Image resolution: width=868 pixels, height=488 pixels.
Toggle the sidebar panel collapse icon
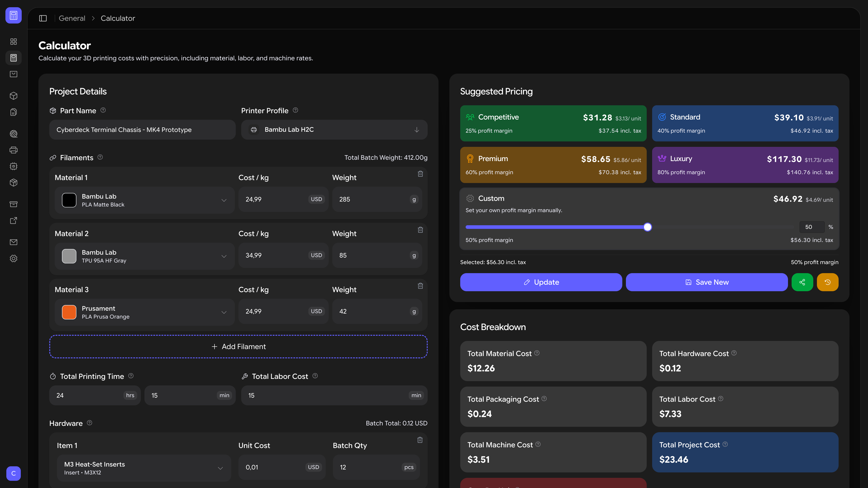43,18
